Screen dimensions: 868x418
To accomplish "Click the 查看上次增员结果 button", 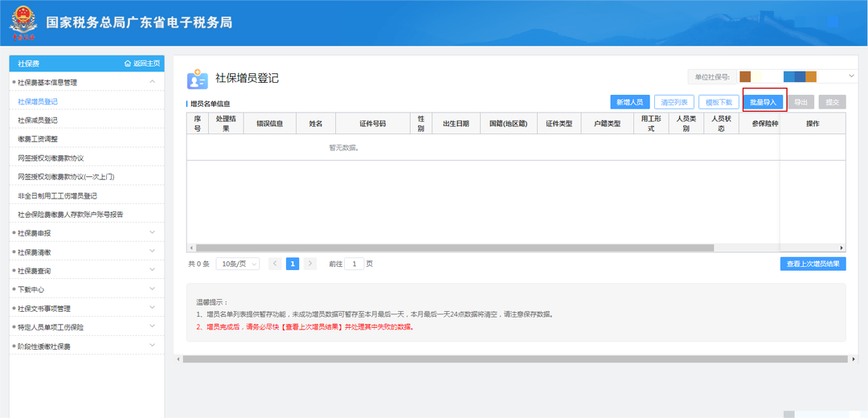I will point(813,264).
